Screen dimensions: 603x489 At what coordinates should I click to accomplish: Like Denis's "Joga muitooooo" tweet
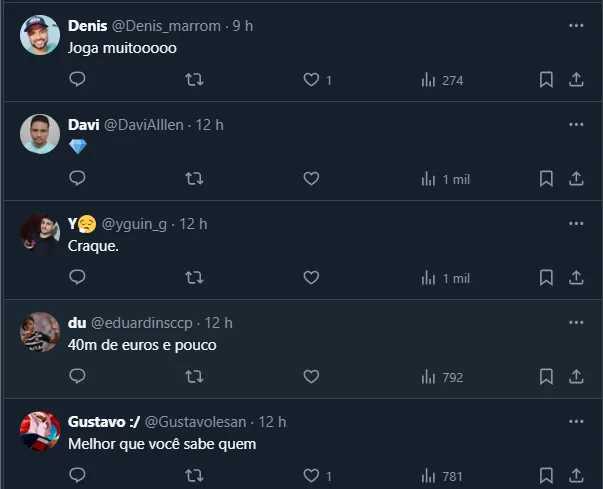point(311,80)
